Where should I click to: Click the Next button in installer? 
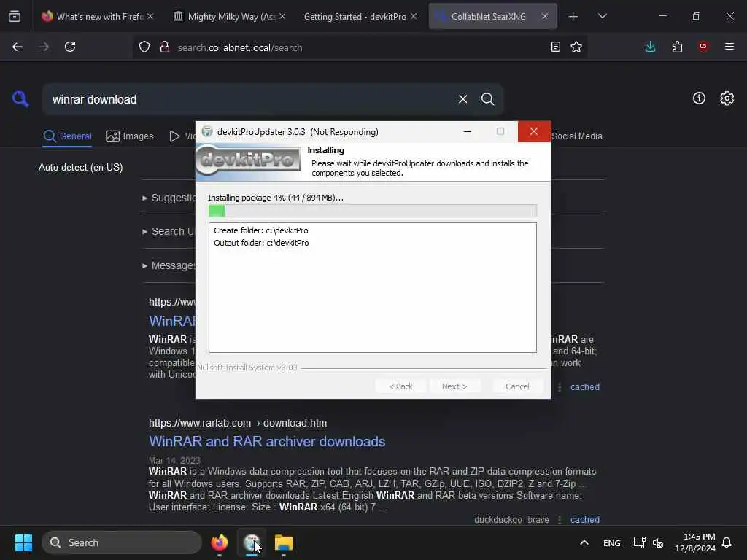point(454,386)
